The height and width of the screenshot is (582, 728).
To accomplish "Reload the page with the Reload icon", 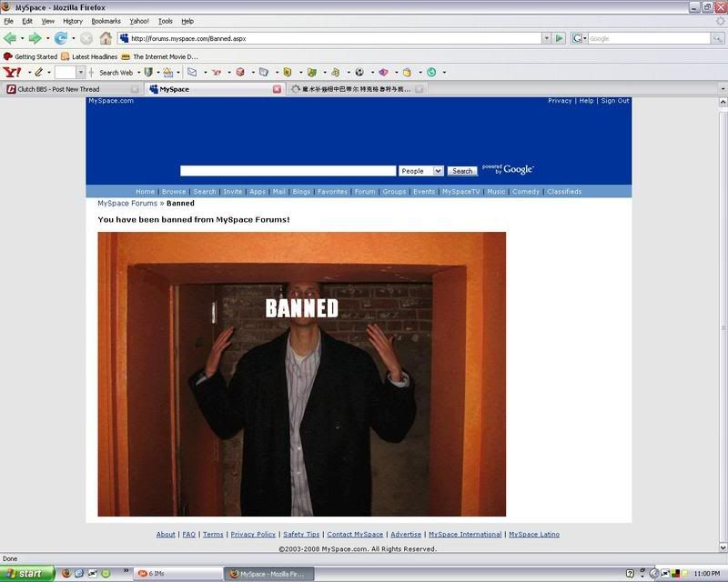I will (x=60, y=38).
